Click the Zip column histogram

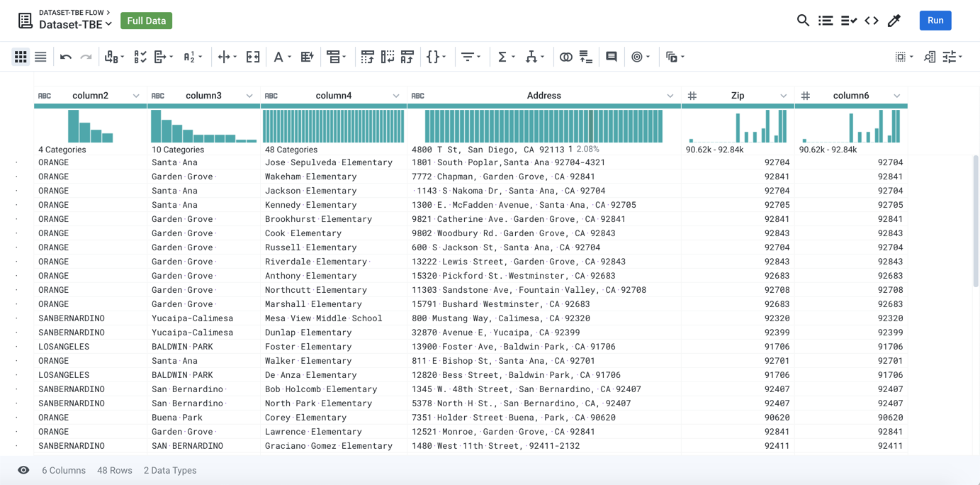tap(737, 126)
